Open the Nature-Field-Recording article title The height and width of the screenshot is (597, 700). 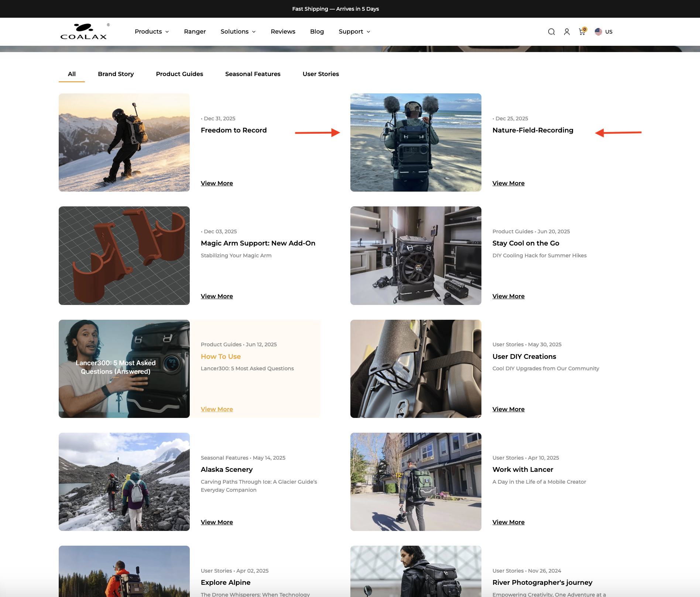pos(533,130)
